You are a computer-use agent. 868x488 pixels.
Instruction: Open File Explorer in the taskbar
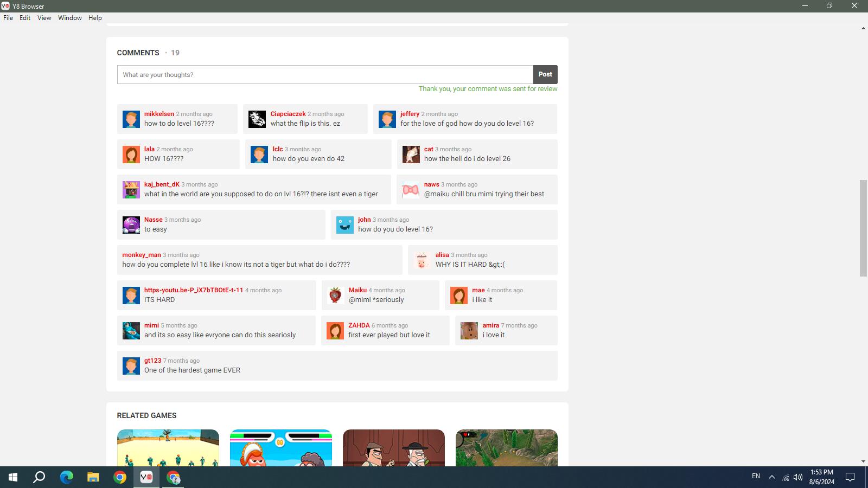[93, 477]
